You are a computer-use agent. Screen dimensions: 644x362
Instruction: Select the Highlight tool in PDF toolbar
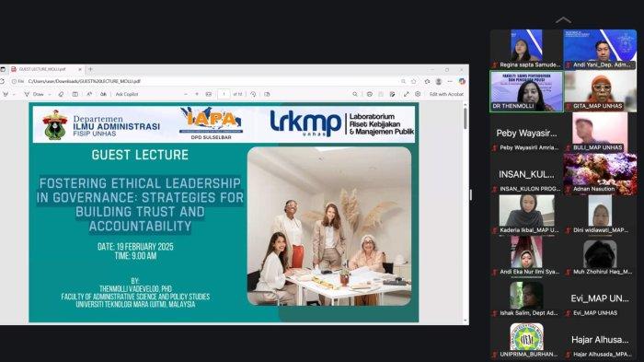6,94
